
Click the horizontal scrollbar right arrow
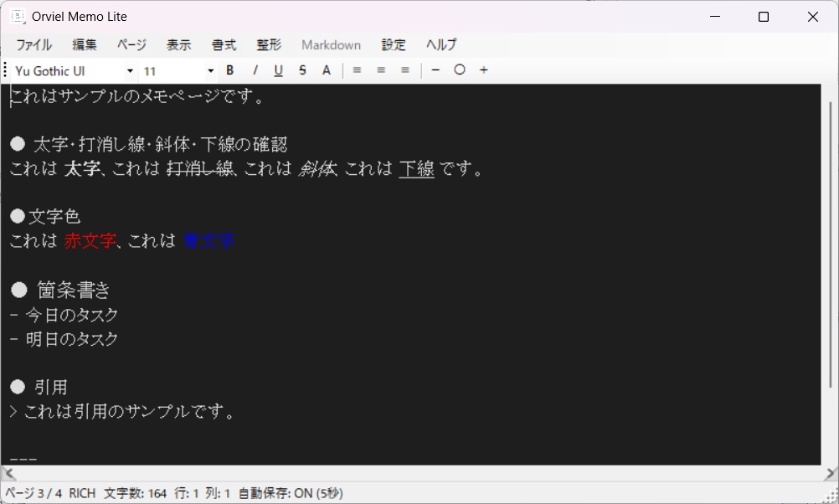coord(830,473)
